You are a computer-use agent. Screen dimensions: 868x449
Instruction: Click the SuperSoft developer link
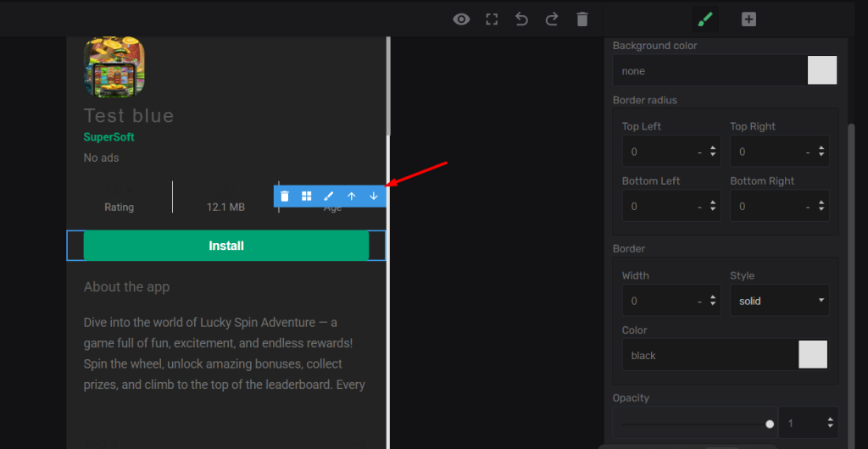108,137
